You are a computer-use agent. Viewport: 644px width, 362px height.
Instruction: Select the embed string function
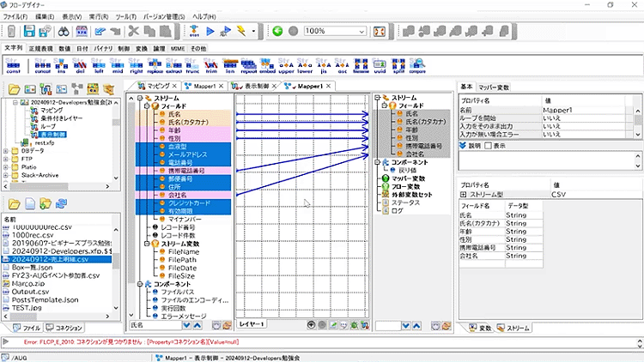tap(267, 66)
